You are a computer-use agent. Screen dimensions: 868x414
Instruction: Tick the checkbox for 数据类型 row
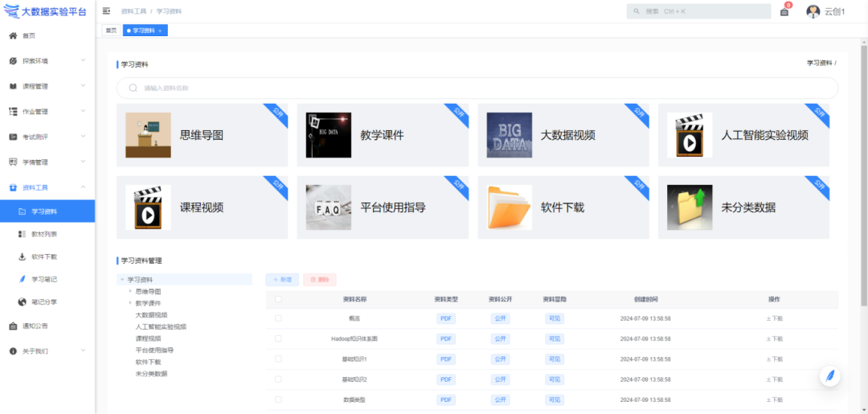(278, 399)
